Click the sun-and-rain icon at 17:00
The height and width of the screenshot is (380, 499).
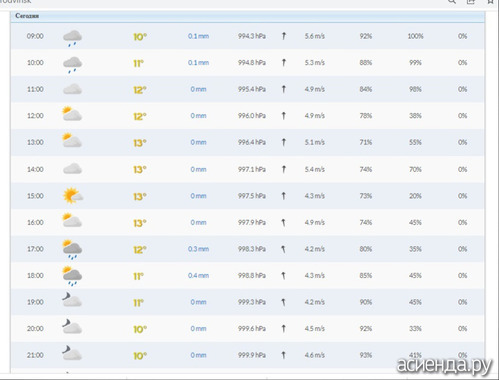click(72, 249)
